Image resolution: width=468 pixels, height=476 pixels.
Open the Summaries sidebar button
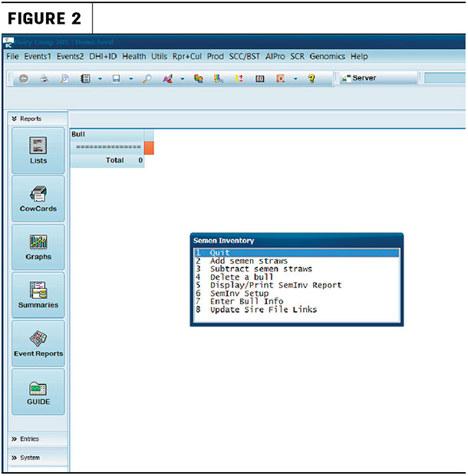(38, 295)
